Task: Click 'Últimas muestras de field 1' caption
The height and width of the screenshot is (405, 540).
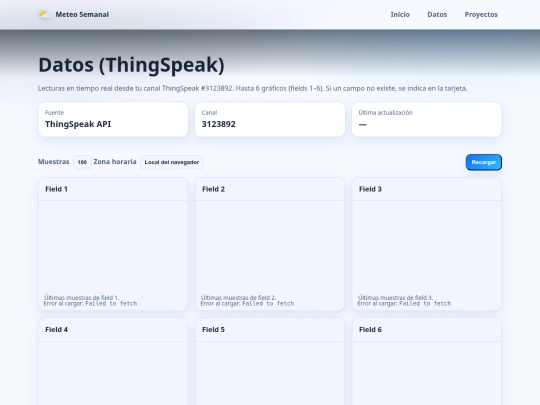Action: [81, 297]
